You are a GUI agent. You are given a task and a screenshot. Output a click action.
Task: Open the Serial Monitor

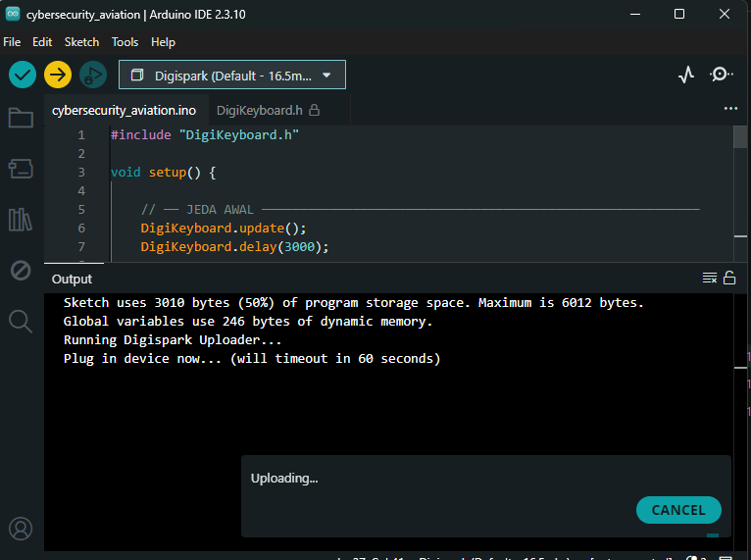[721, 75]
